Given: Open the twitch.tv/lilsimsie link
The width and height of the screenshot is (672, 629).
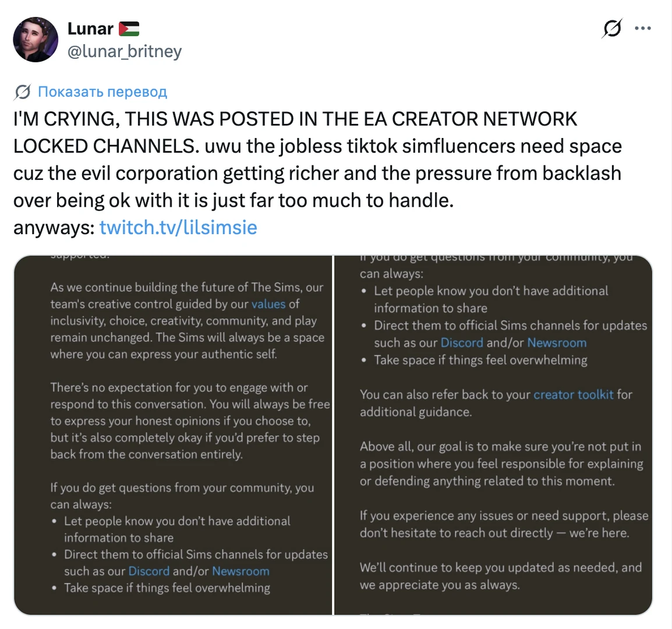Looking at the screenshot, I should [x=178, y=227].
